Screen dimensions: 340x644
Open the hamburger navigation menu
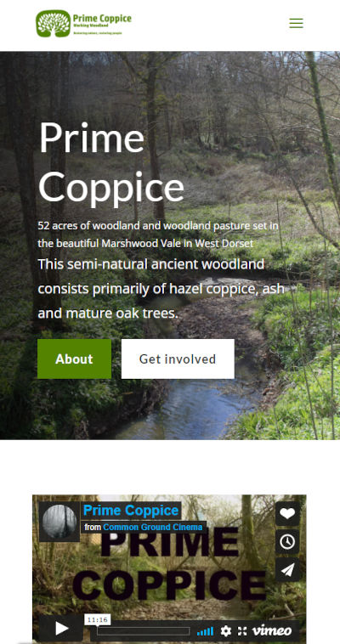pyautogui.click(x=296, y=23)
